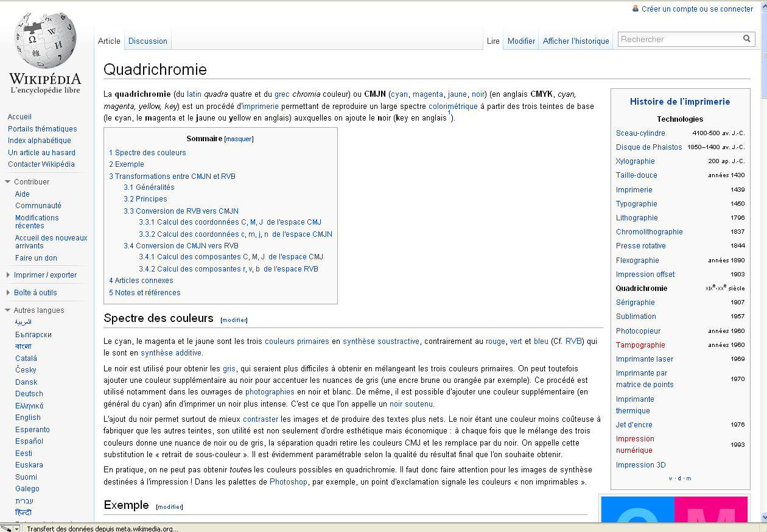Jump to 3.3 Conversion de RVB vers CMJN
The width and height of the screenshot is (767, 532).
click(x=181, y=211)
